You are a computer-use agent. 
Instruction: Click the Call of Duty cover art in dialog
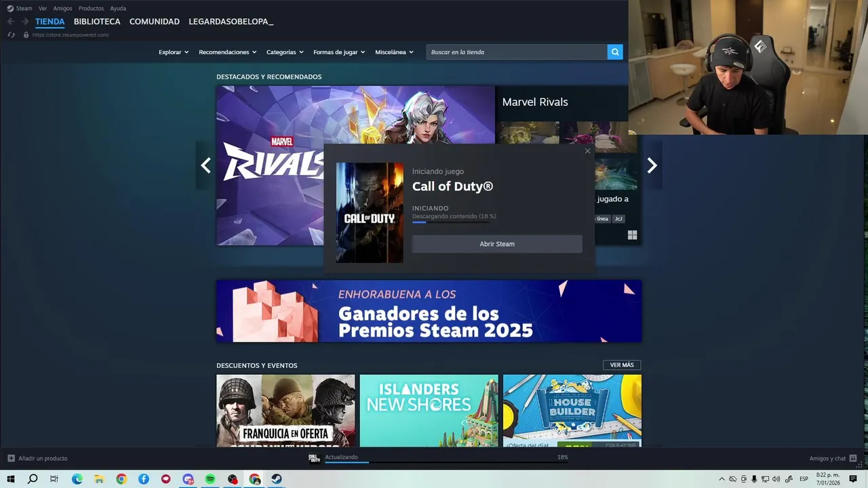[370, 213]
